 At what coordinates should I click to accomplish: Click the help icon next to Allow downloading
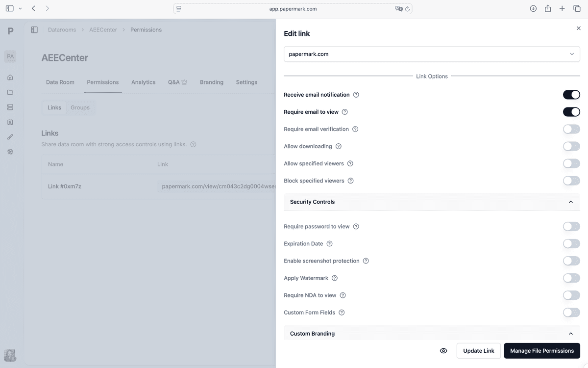click(339, 146)
